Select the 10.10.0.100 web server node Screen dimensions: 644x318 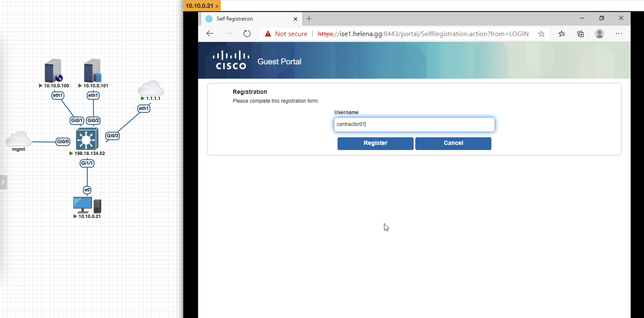tap(53, 71)
